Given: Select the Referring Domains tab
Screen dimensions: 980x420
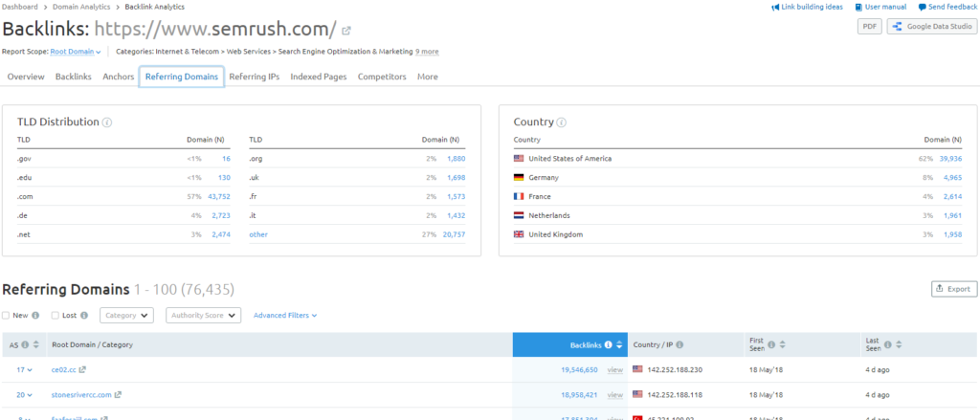Looking at the screenshot, I should [181, 77].
